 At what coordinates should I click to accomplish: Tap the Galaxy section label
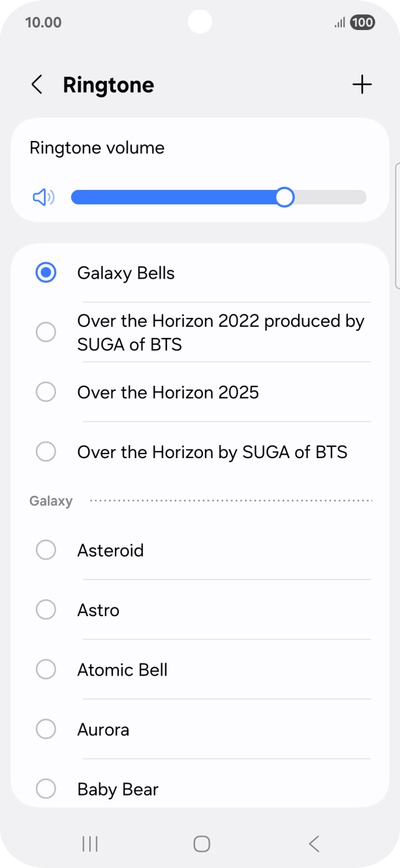point(51,501)
